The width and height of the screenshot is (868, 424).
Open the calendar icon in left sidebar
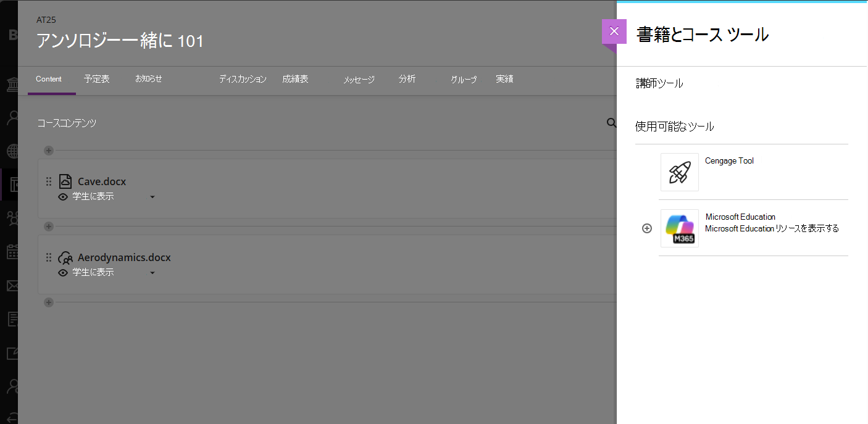(x=12, y=252)
